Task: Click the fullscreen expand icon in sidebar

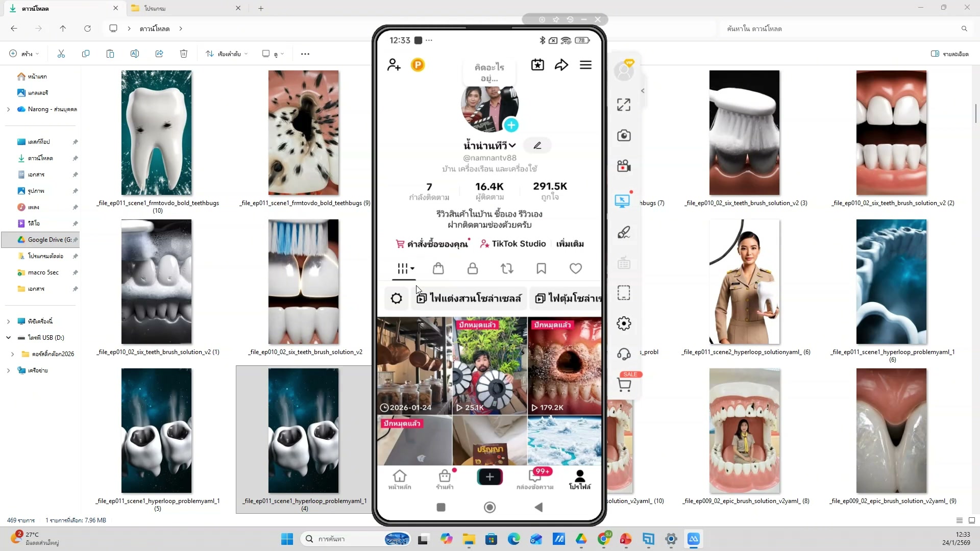Action: point(624,105)
